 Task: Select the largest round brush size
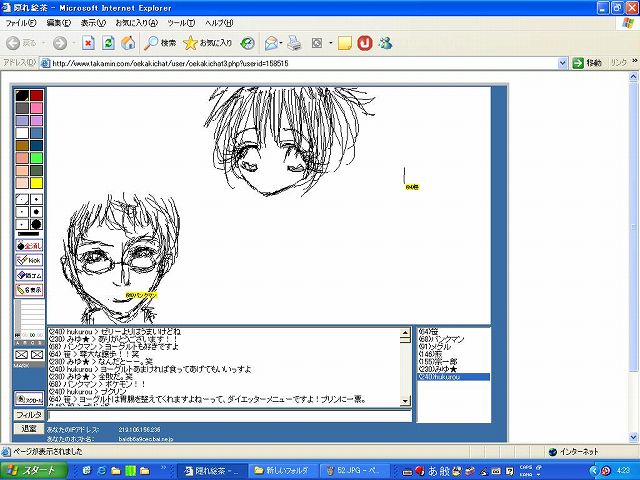tap(36, 224)
